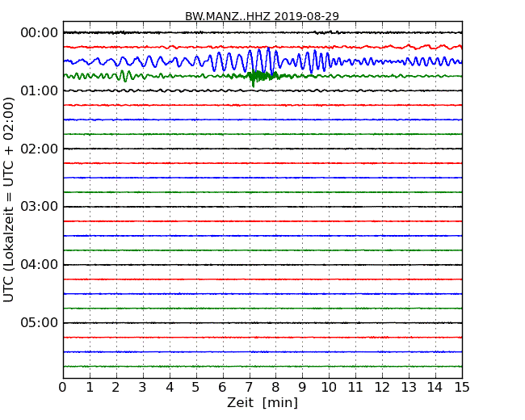Select the 05:00 time label
The width and height of the screenshot is (525, 420).
click(x=40, y=322)
